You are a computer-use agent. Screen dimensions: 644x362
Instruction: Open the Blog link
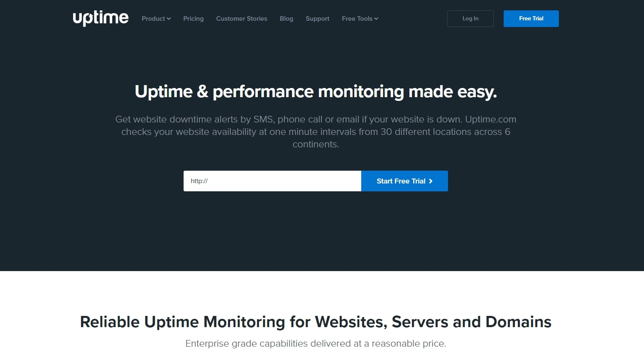click(286, 19)
